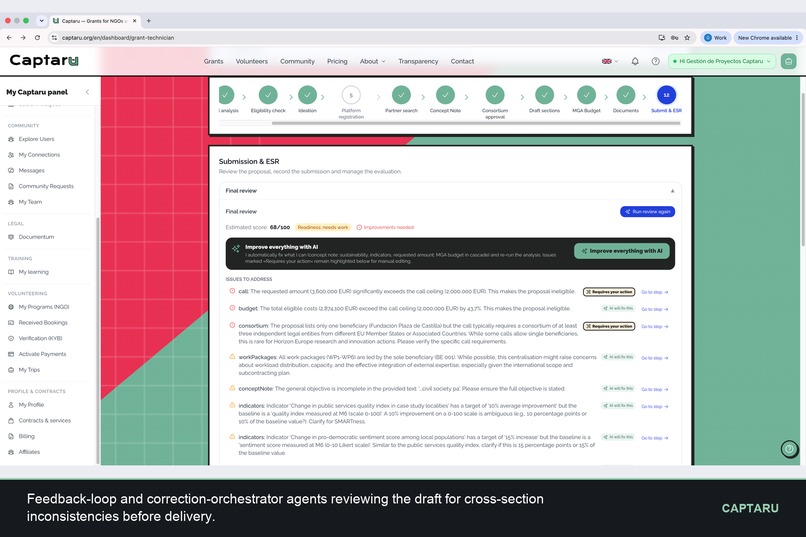Image resolution: width=806 pixels, height=537 pixels.
Task: Open the Work profile chip
Action: (716, 38)
